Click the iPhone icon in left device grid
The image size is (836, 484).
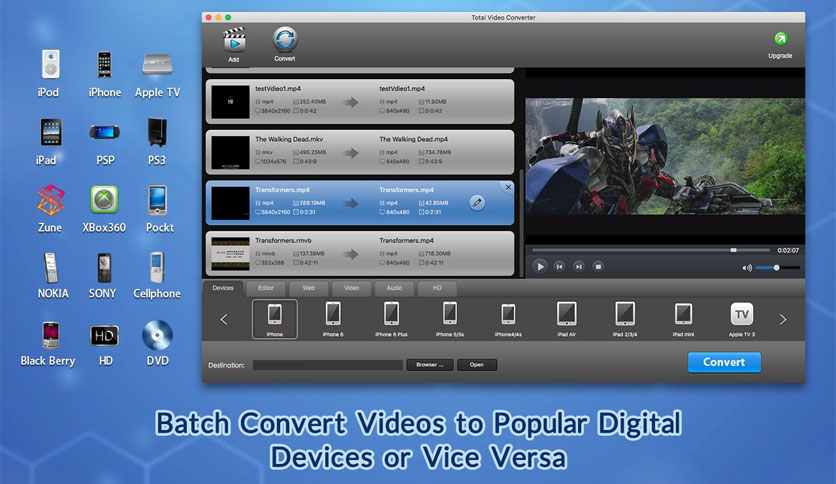[104, 64]
